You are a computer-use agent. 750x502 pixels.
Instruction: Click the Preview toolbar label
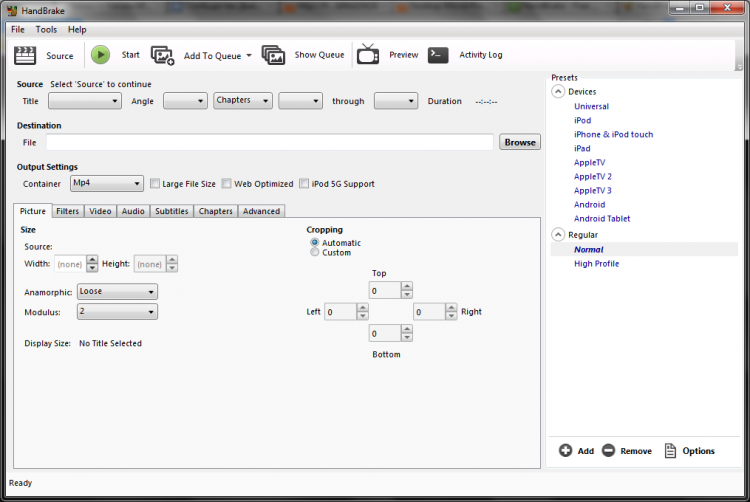coord(404,55)
